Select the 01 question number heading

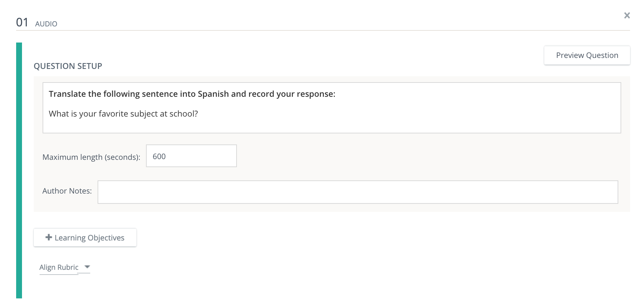(x=22, y=22)
